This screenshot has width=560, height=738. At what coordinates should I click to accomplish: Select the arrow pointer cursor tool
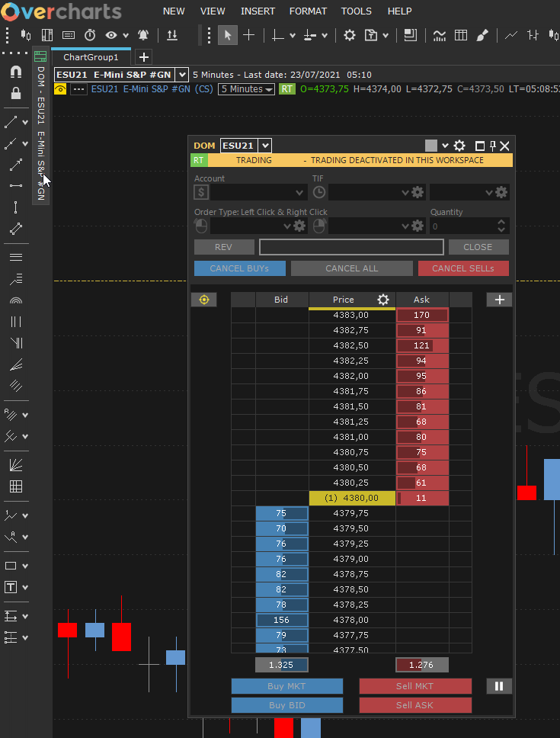point(228,35)
